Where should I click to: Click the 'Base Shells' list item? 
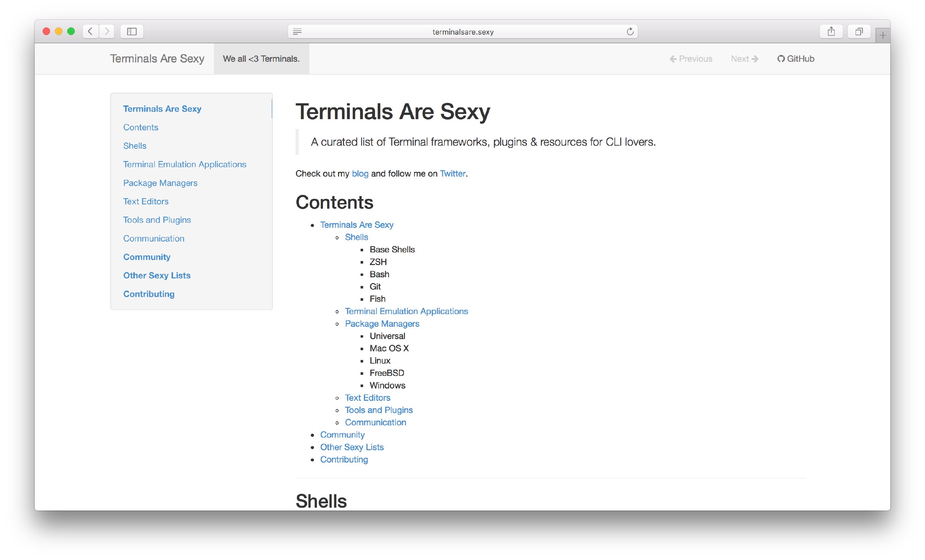[392, 249]
